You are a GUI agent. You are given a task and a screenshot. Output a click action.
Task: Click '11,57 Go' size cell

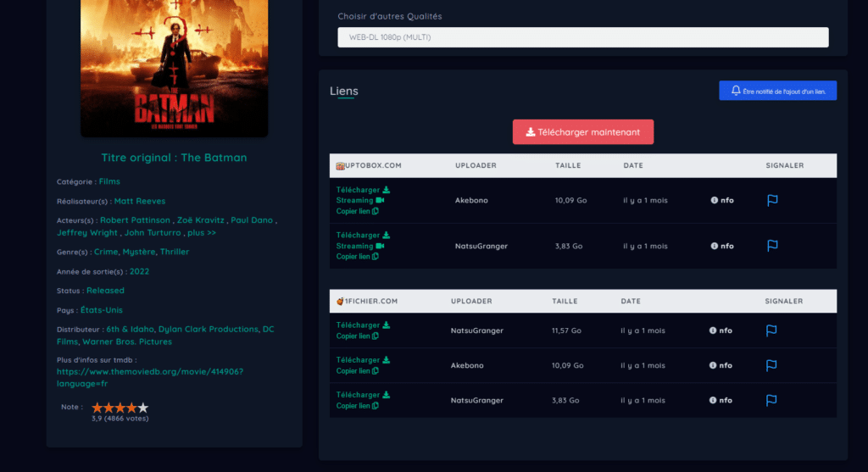point(566,330)
